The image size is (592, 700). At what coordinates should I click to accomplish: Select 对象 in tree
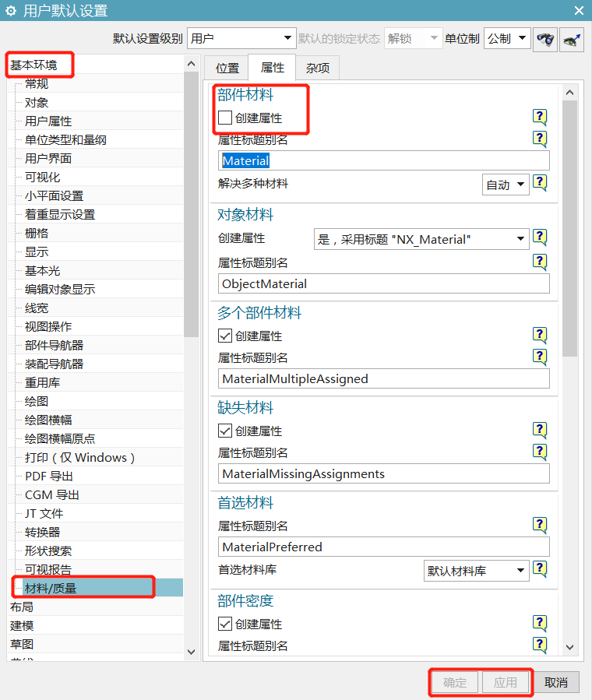pos(36,102)
